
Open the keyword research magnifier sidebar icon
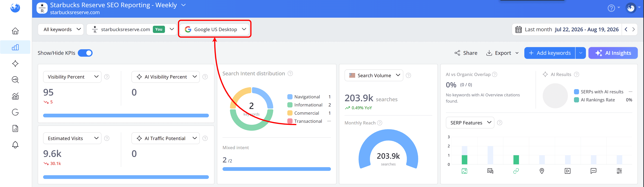pyautogui.click(x=15, y=80)
